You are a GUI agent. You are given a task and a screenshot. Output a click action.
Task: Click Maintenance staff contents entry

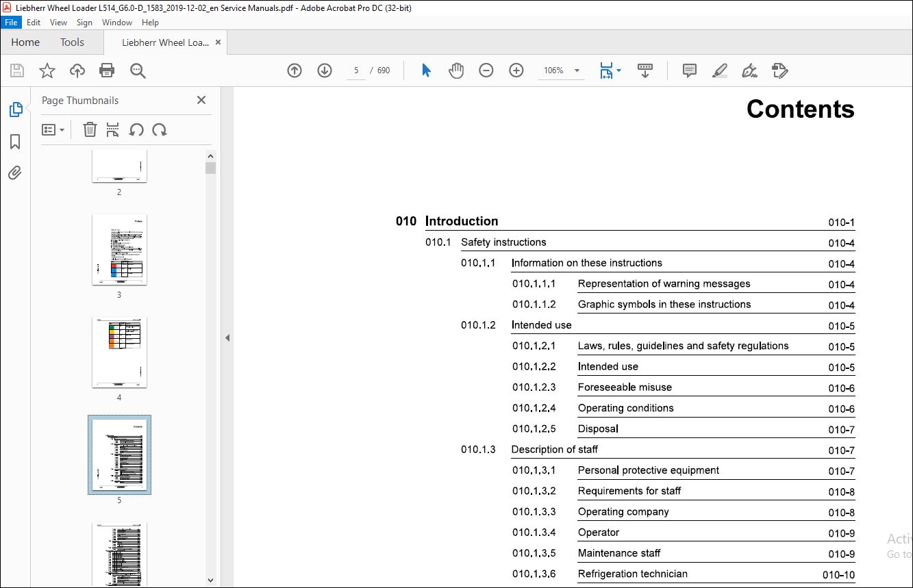tap(619, 553)
